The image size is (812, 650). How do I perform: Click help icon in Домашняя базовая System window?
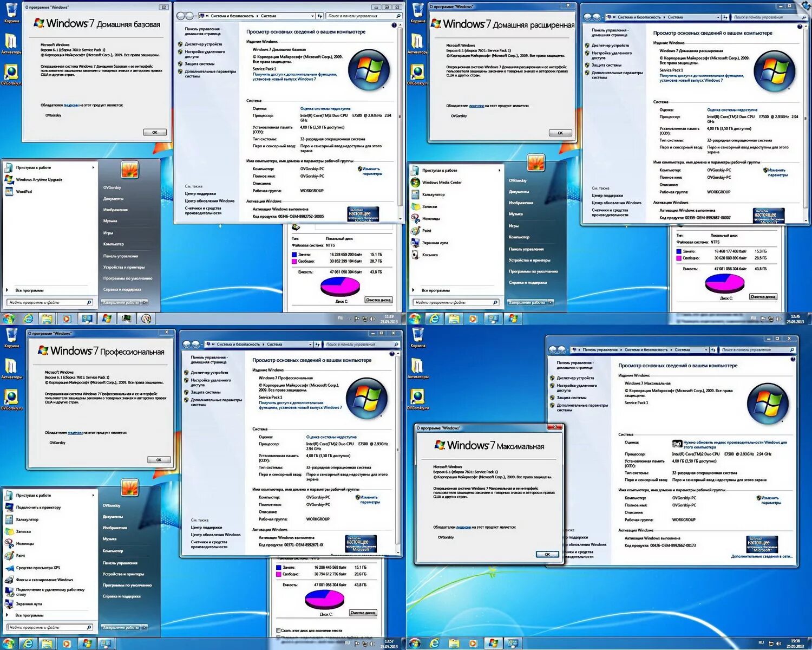pos(394,25)
